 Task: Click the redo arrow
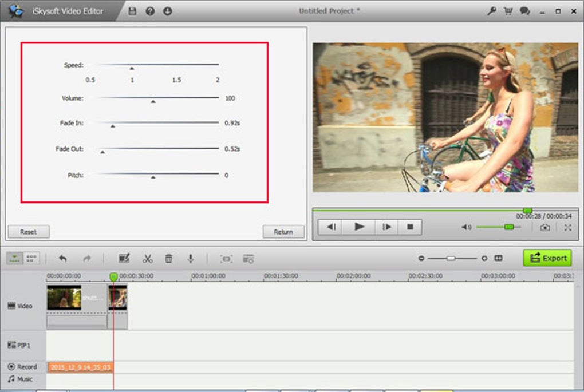click(x=87, y=258)
